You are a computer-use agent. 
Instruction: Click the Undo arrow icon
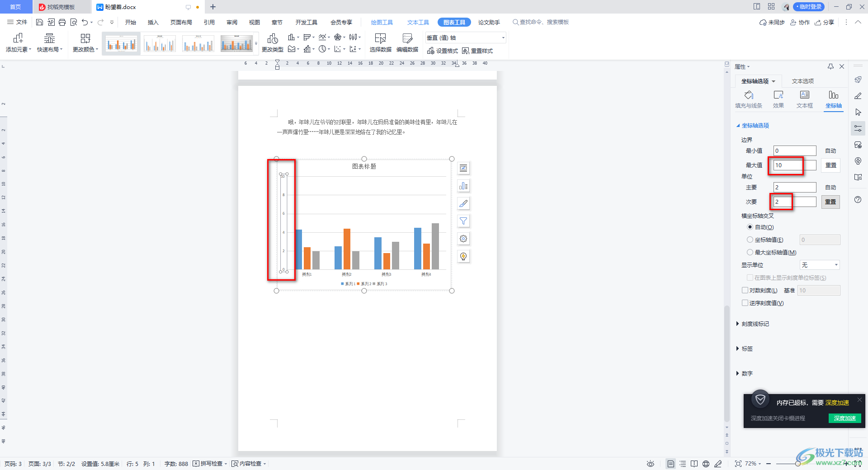[x=85, y=22]
